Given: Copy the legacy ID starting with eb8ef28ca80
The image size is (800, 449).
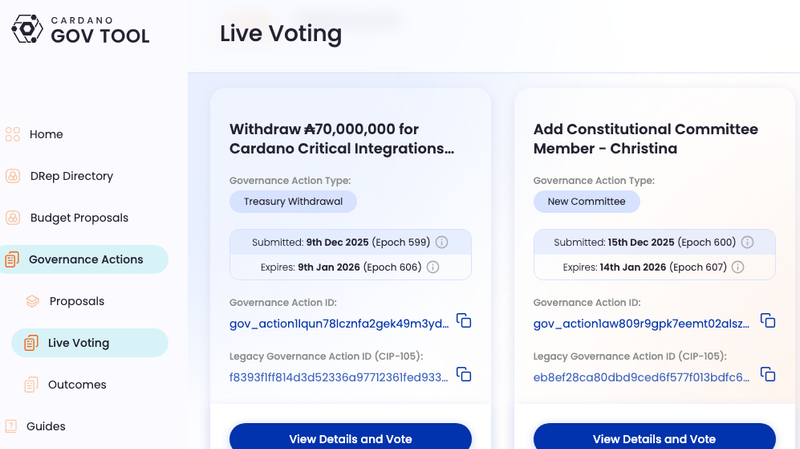Looking at the screenshot, I should click(768, 374).
